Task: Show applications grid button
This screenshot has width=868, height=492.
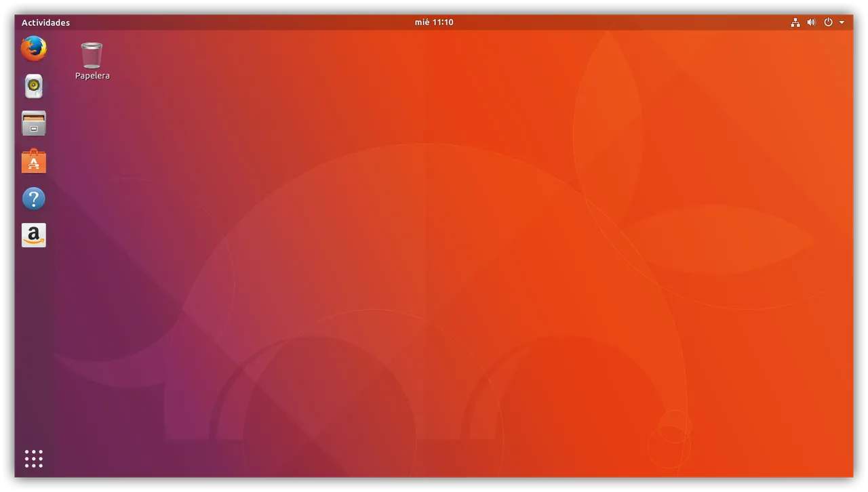Action: tap(34, 459)
